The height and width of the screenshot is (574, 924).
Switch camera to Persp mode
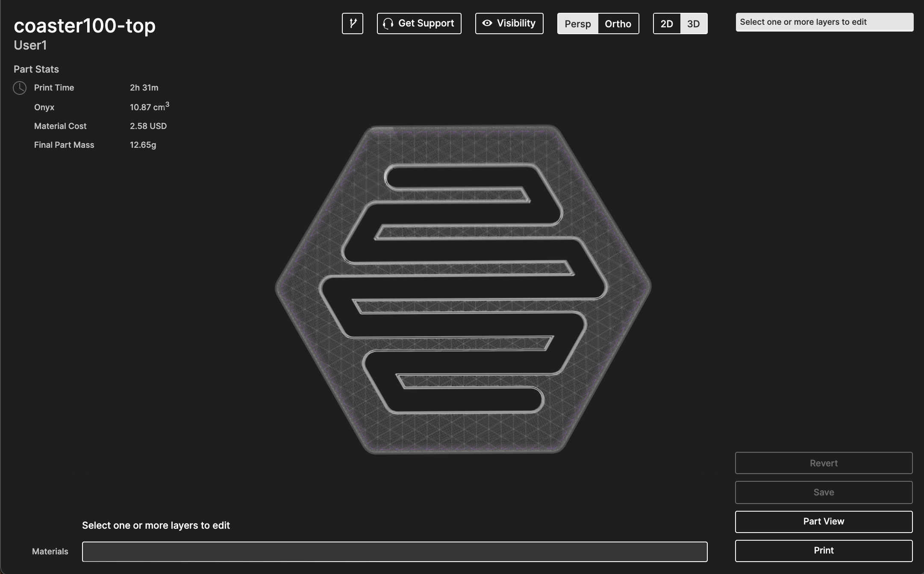coord(577,23)
